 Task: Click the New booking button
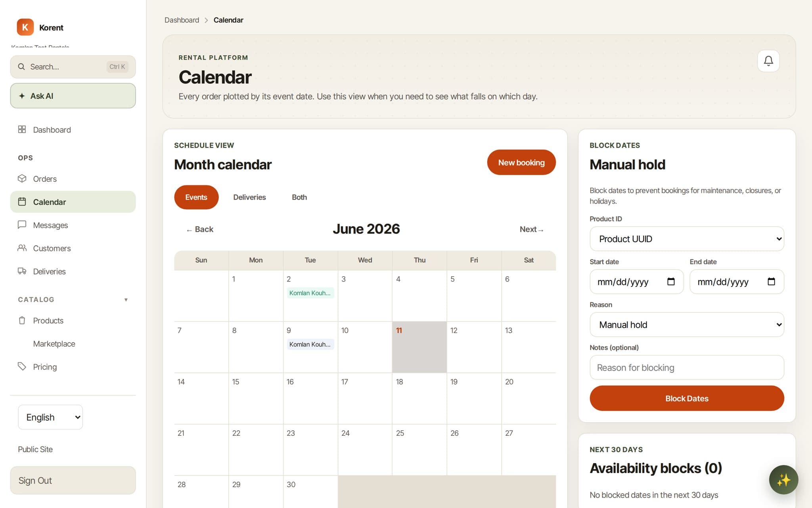(521, 162)
